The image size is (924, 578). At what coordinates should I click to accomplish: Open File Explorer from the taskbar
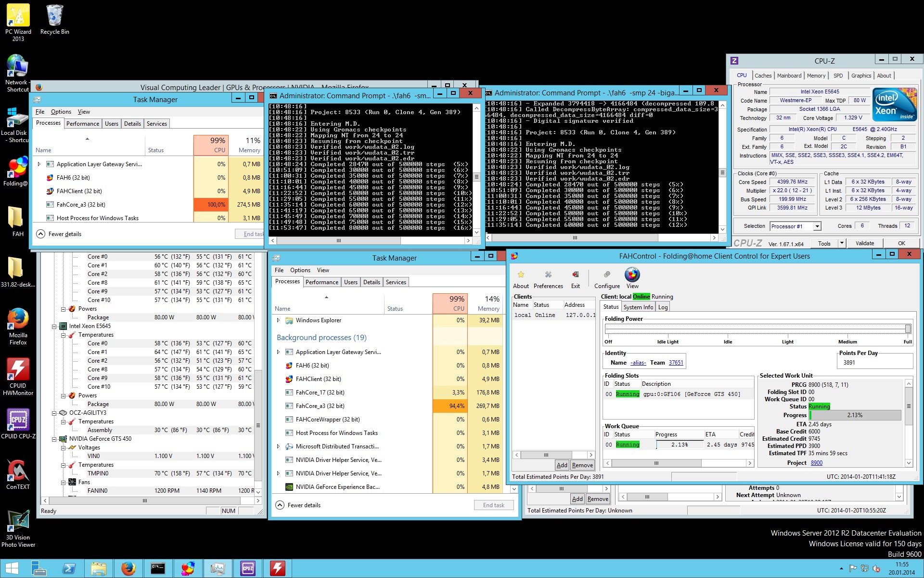coord(99,568)
